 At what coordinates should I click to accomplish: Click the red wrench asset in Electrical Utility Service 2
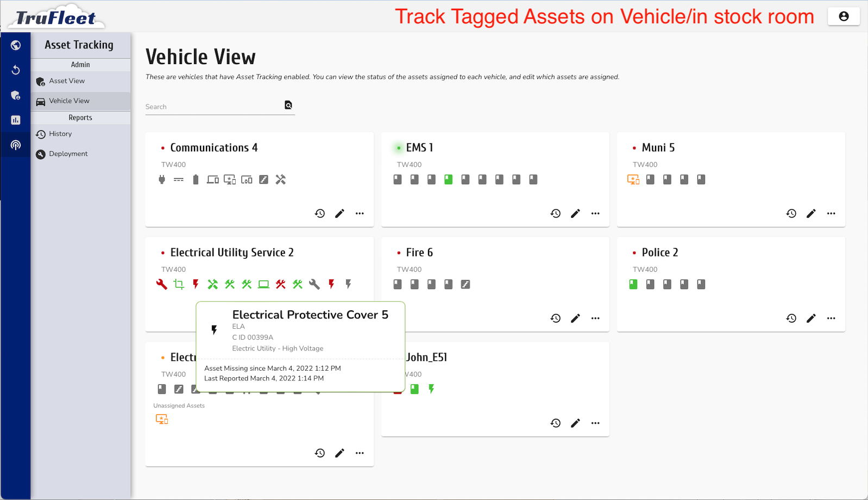[x=162, y=284]
